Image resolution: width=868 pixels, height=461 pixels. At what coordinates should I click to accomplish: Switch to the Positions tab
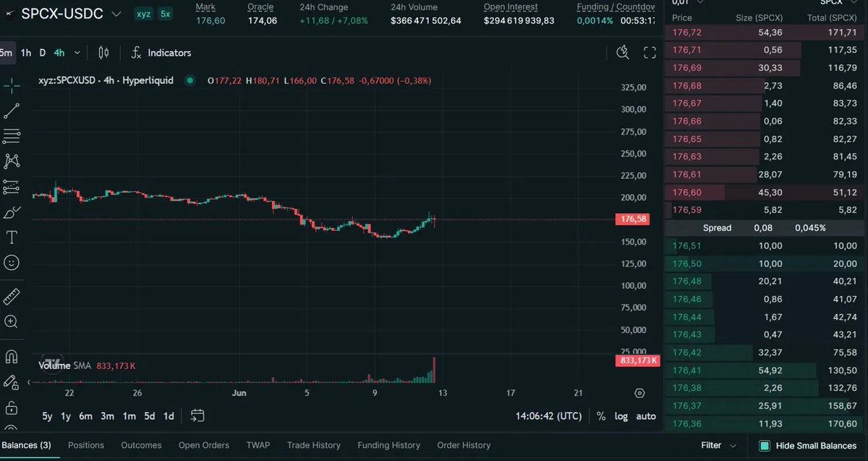click(86, 445)
